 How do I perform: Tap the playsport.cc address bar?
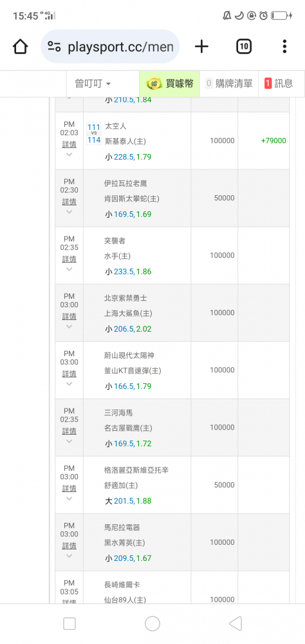(110, 46)
